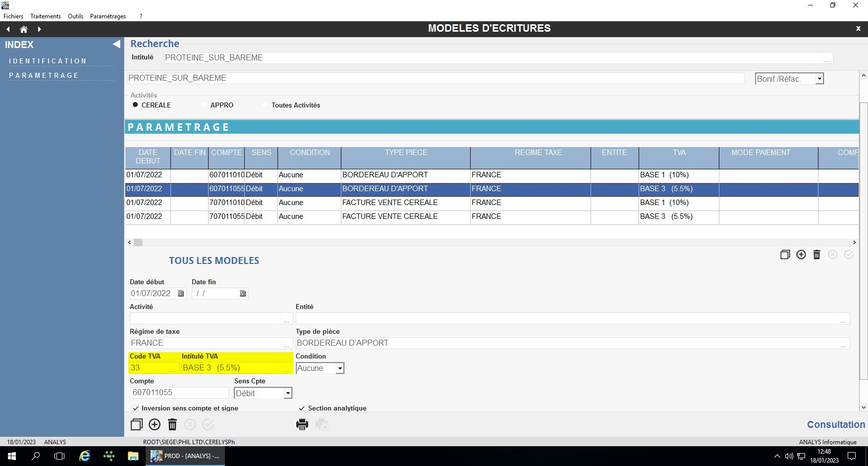
Task: Open calendar picker for Date début
Action: (x=181, y=294)
